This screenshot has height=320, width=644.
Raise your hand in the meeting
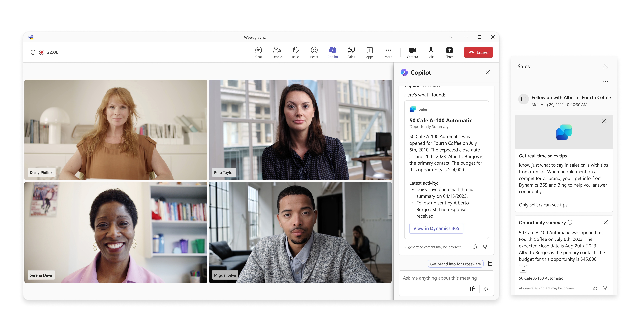click(x=296, y=52)
